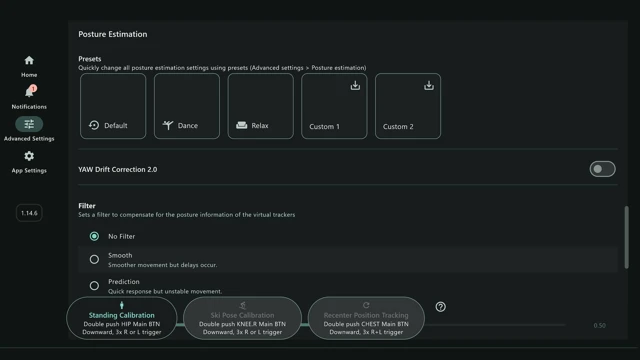
Task: Go to the Home page
Action: [x=29, y=60]
